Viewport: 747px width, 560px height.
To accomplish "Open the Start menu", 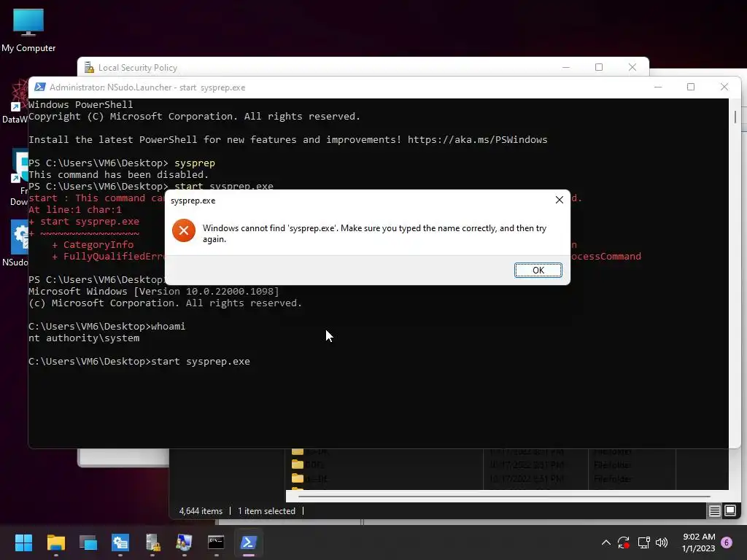I will [23, 542].
